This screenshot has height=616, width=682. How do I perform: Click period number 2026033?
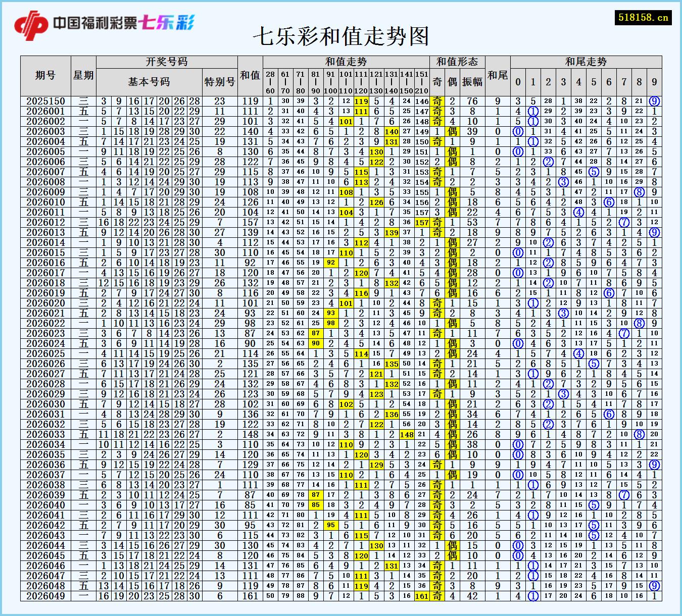(x=45, y=435)
